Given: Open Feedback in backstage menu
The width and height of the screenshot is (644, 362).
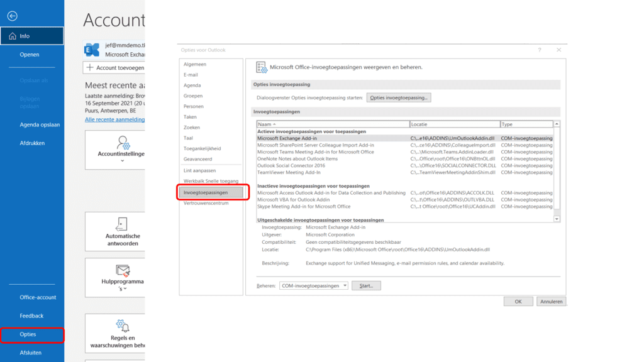Looking at the screenshot, I should click(32, 316).
